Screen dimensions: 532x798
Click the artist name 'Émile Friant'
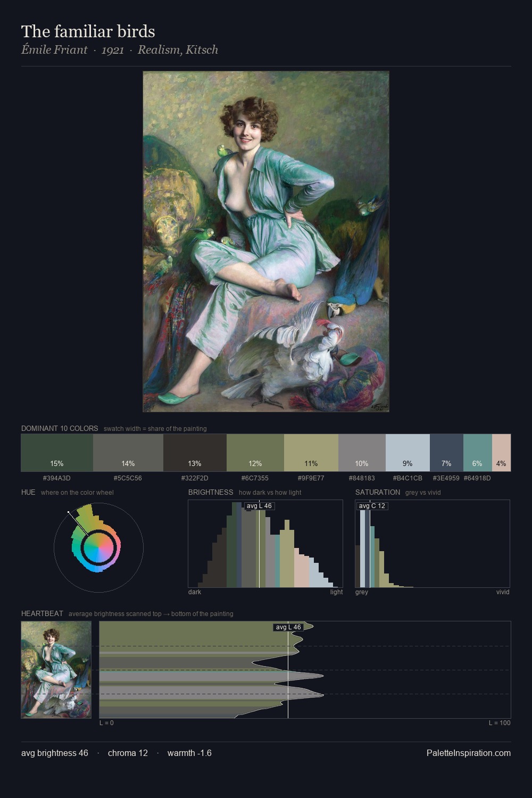tap(54, 50)
